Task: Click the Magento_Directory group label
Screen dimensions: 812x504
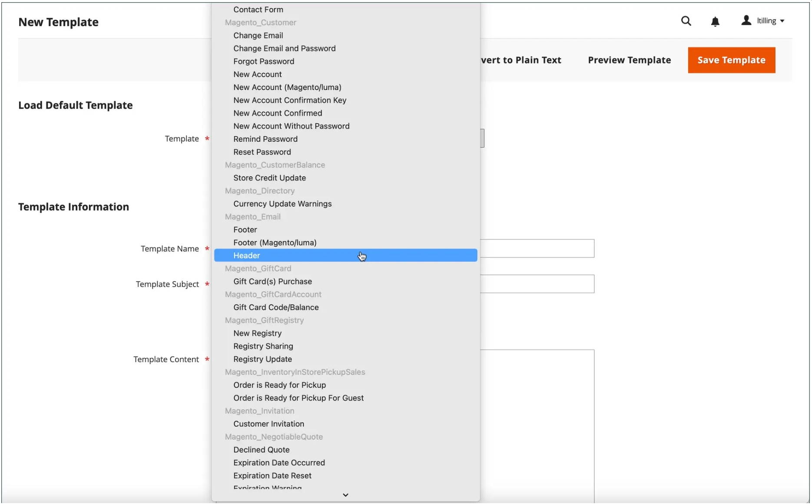Action: (x=259, y=191)
